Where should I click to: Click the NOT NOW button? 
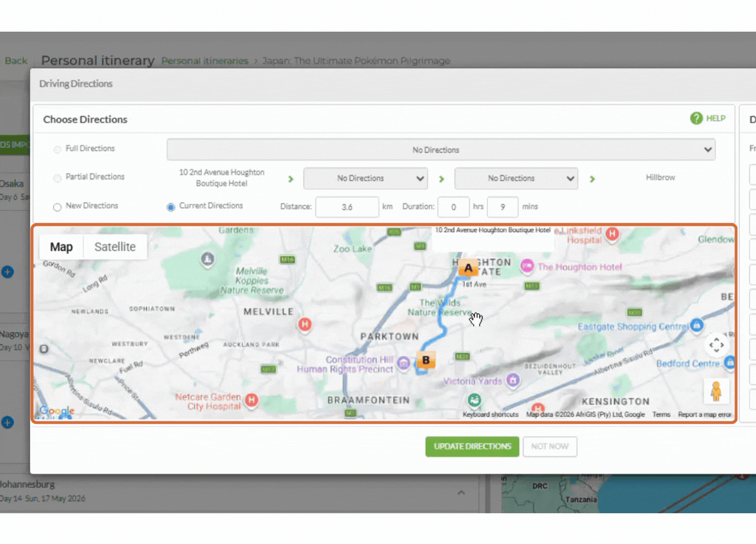coord(550,446)
